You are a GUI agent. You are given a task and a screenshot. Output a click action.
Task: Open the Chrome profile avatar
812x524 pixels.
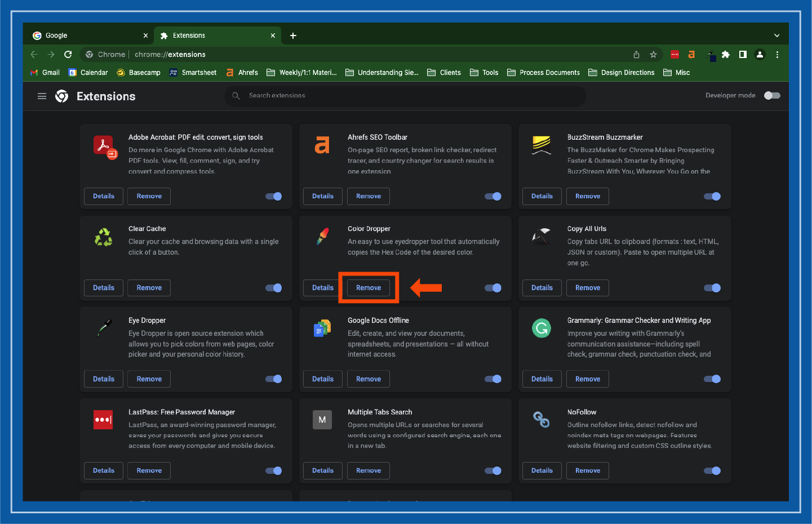(x=760, y=55)
